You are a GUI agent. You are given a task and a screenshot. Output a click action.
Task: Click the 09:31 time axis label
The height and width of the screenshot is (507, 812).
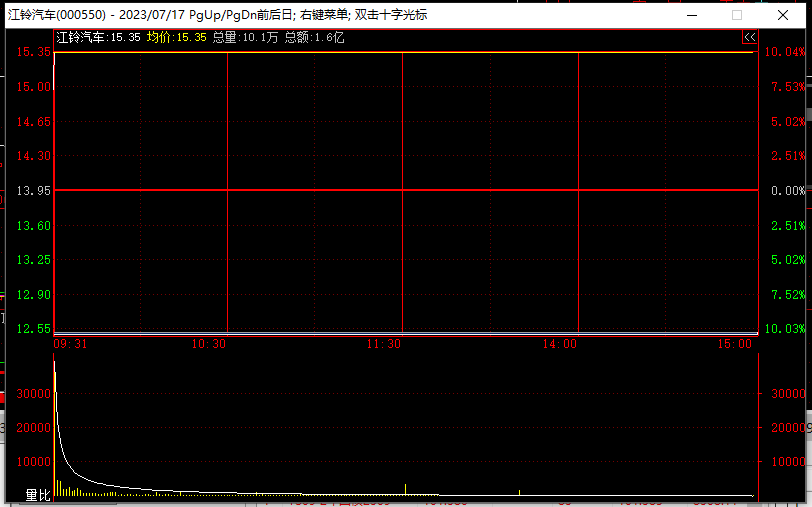70,344
